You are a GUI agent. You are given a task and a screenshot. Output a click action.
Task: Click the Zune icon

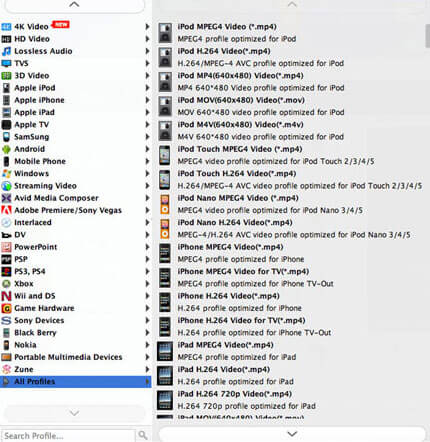[x=6, y=369]
